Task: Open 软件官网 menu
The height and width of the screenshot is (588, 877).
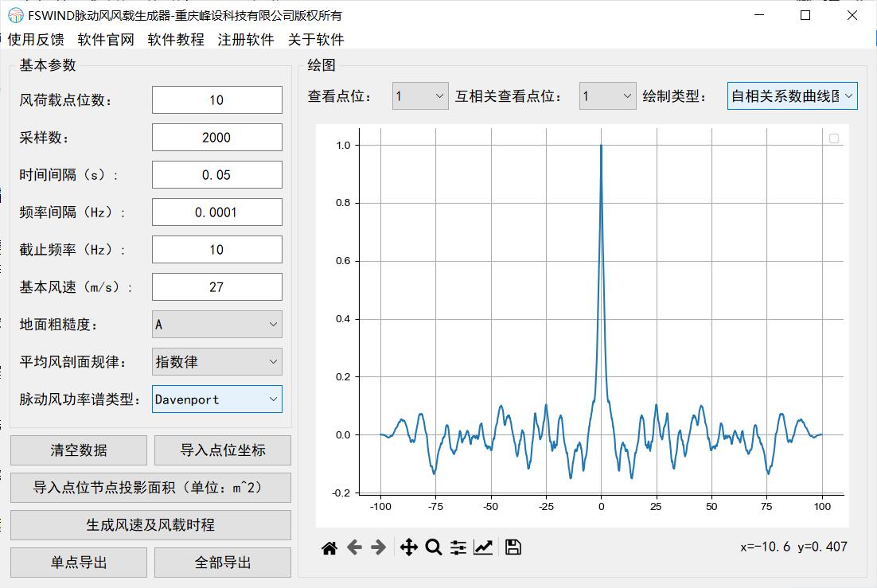Action: coord(106,40)
